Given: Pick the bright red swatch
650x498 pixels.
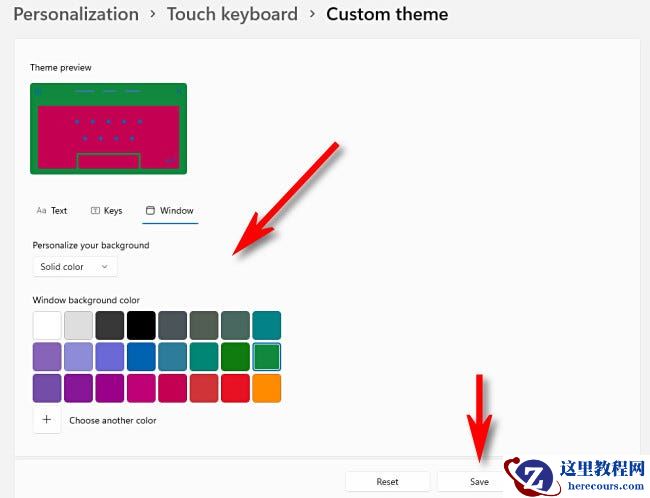Looking at the screenshot, I should tap(235, 388).
